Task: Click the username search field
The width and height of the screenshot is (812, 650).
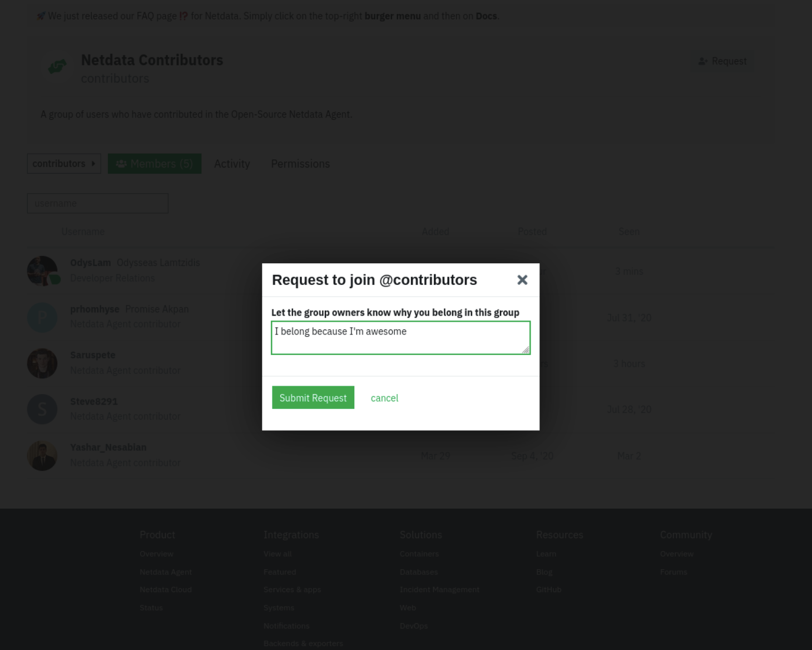Action: coord(97,203)
